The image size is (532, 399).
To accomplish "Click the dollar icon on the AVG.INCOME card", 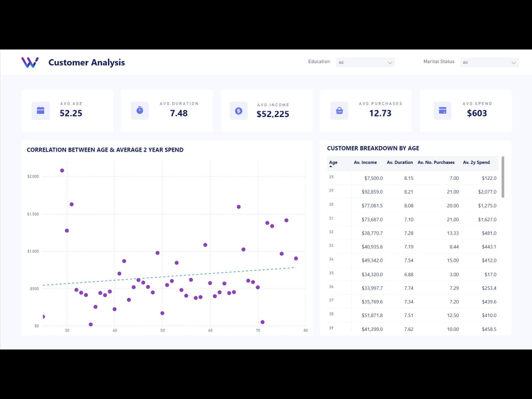I will [238, 111].
